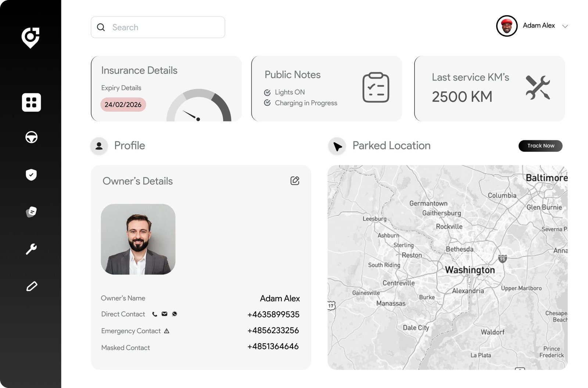Click the 24/02/2026 expiry date badge
Viewport: 588px width, 388px height.
click(x=123, y=105)
